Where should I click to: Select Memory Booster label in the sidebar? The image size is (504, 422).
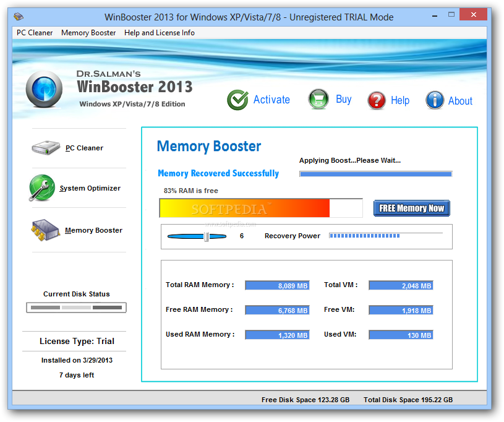[x=93, y=230]
